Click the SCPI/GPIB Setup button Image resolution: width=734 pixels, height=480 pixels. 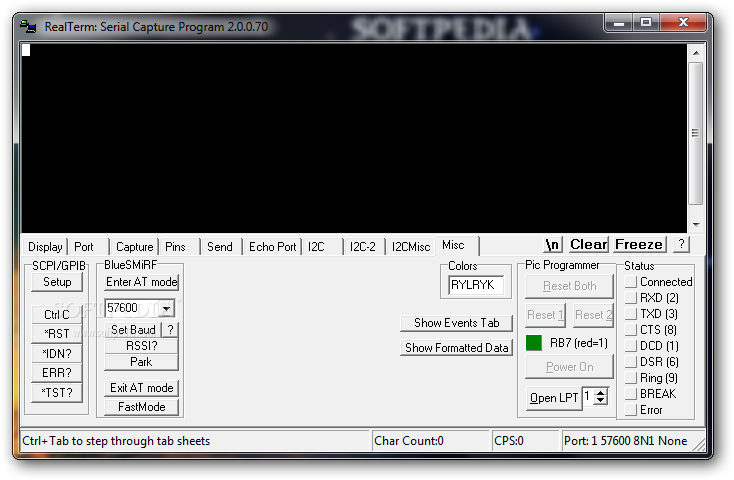coord(57,282)
